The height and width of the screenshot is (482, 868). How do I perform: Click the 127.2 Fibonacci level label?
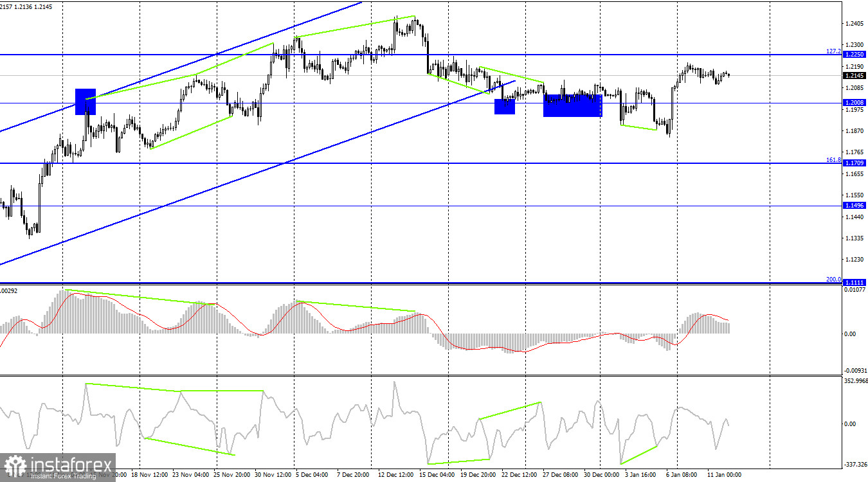pyautogui.click(x=833, y=51)
